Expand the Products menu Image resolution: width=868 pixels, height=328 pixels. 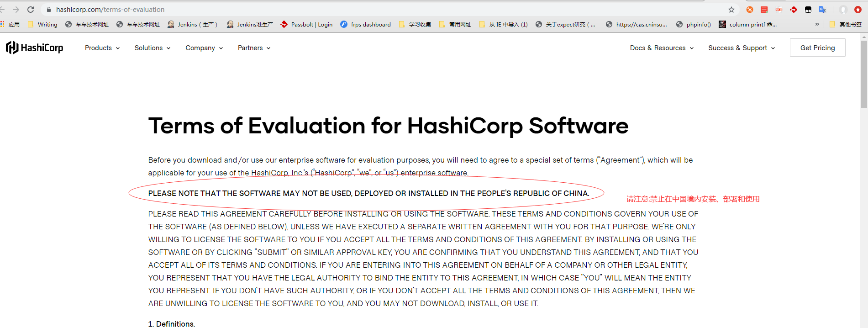tap(102, 48)
